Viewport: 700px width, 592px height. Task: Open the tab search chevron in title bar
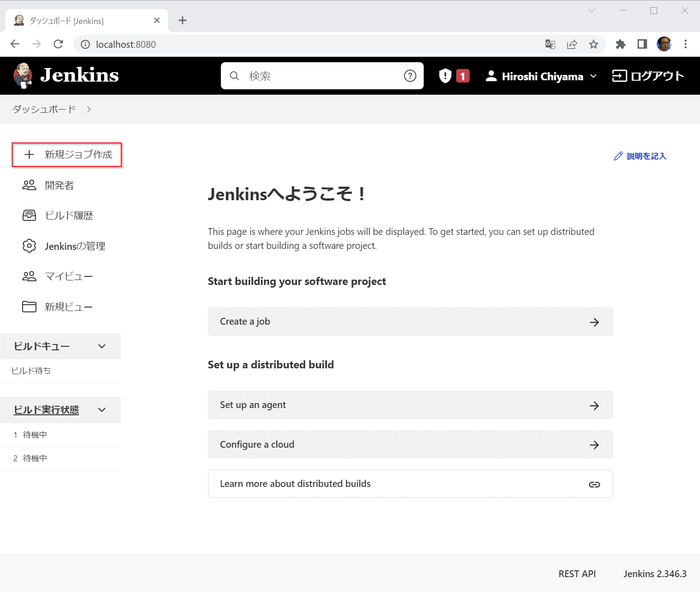(592, 10)
